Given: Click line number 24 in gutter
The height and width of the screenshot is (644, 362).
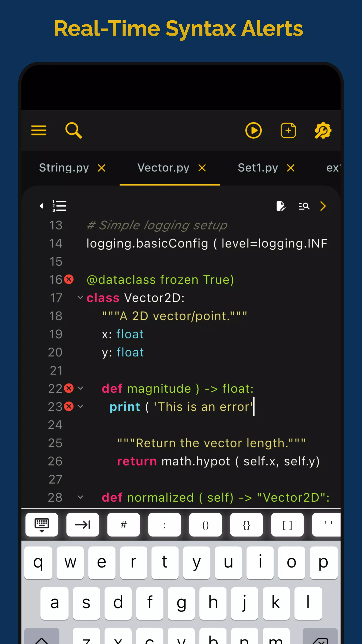Looking at the screenshot, I should pyautogui.click(x=55, y=425).
